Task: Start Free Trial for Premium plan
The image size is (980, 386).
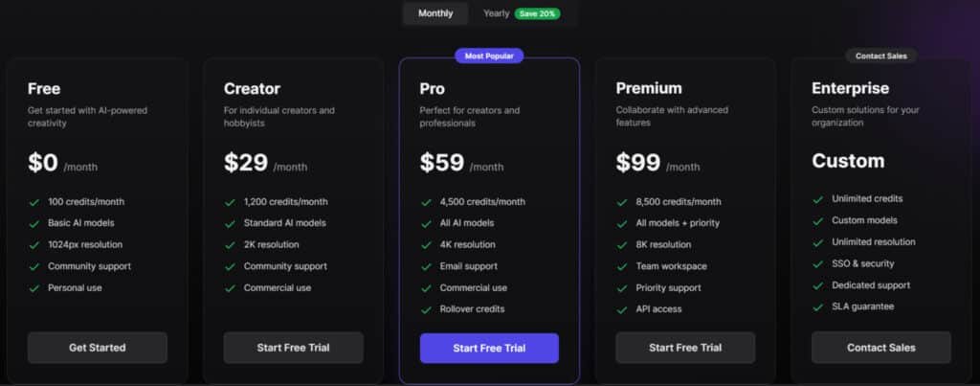Action: (x=685, y=348)
